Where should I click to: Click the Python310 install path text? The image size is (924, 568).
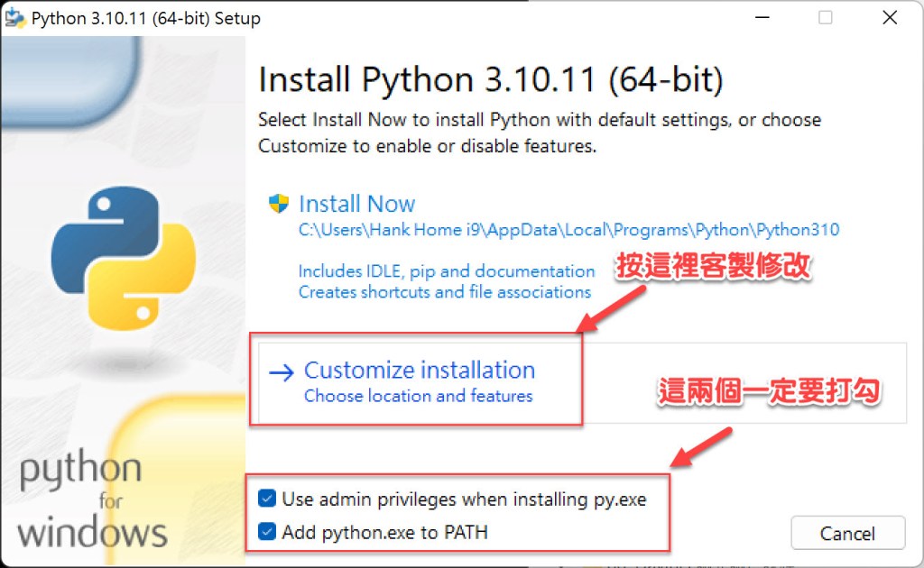[568, 230]
